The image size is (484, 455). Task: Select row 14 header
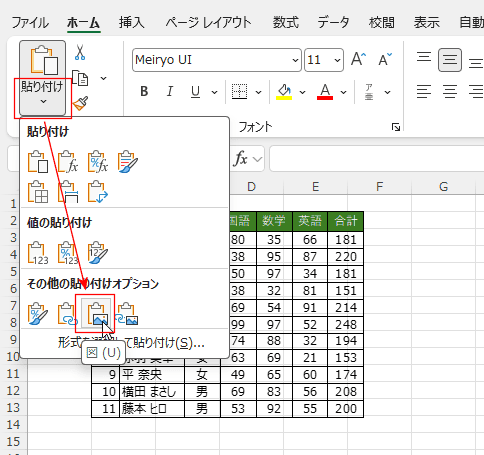click(13, 425)
